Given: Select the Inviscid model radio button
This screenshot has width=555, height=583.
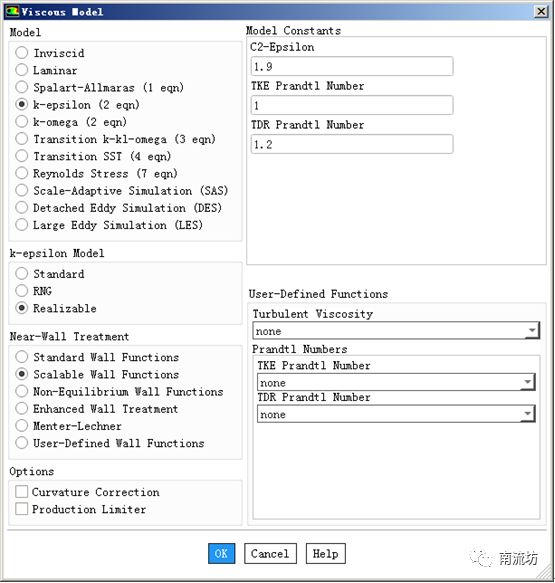Looking at the screenshot, I should [22, 53].
